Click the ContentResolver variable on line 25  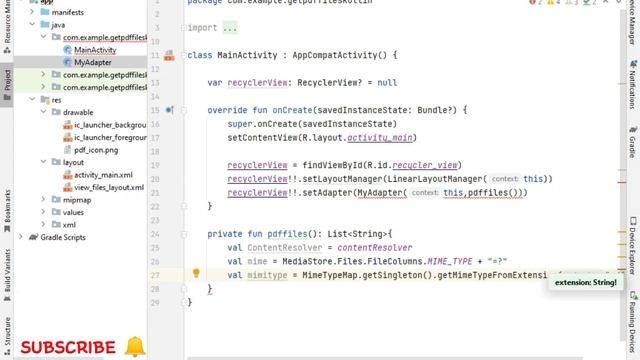click(x=284, y=248)
